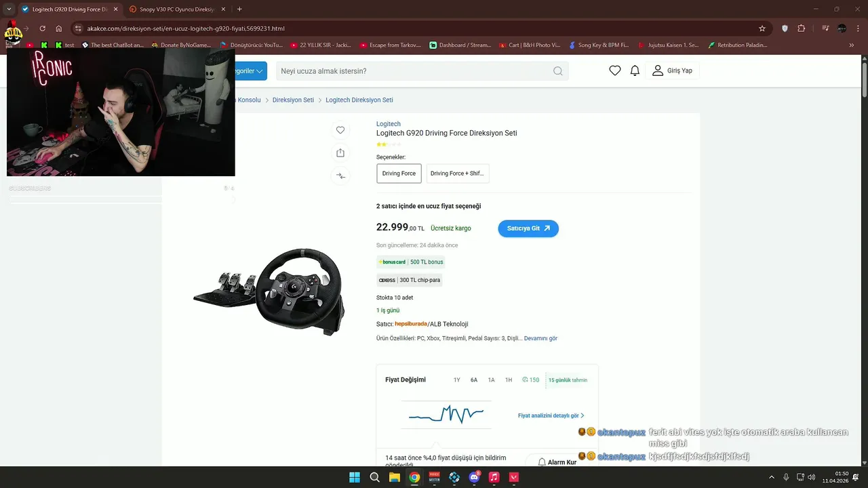Open the Jujutsu Kaisen bookmark

(668, 45)
